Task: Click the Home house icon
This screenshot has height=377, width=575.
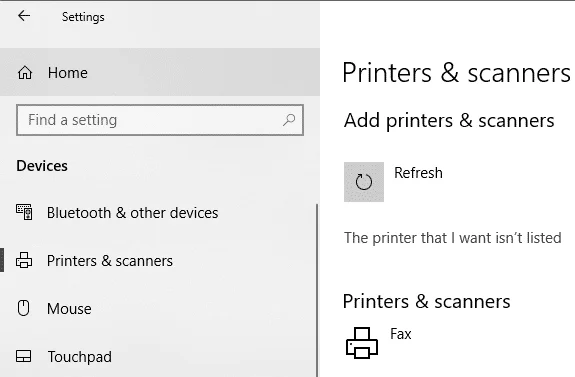Action: click(25, 73)
